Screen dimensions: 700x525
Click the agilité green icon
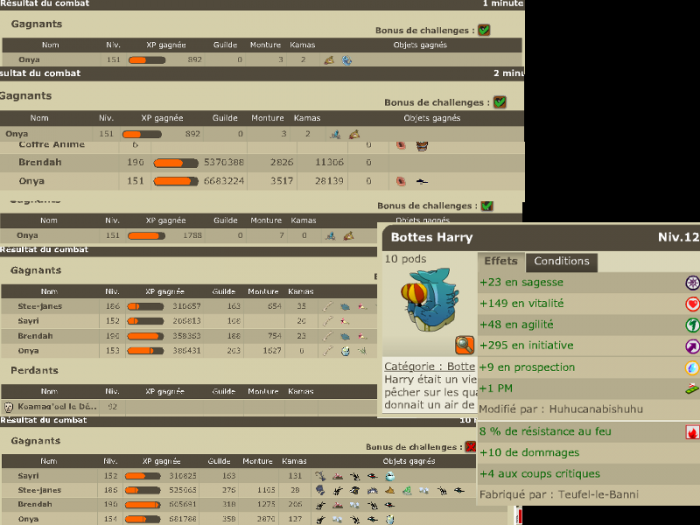(x=691, y=325)
